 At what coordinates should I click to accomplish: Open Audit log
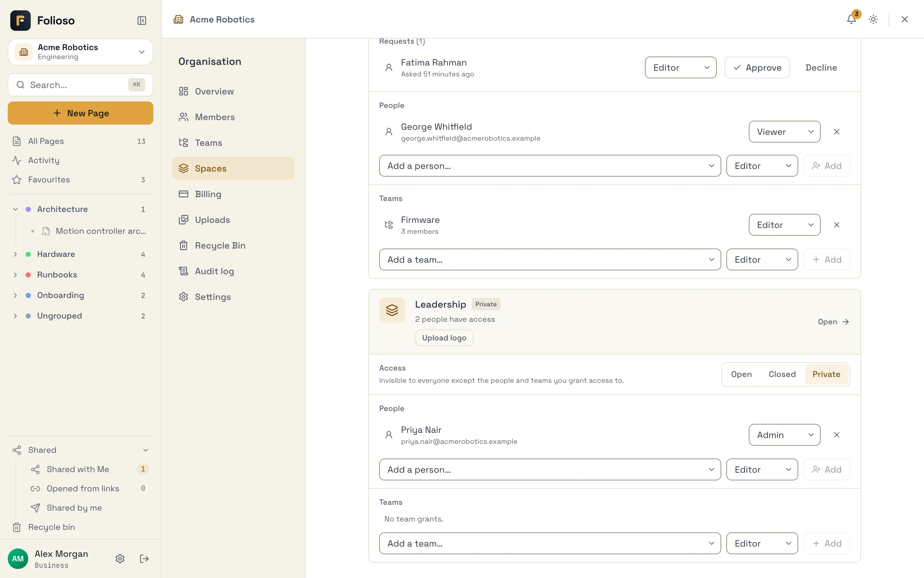click(233, 271)
